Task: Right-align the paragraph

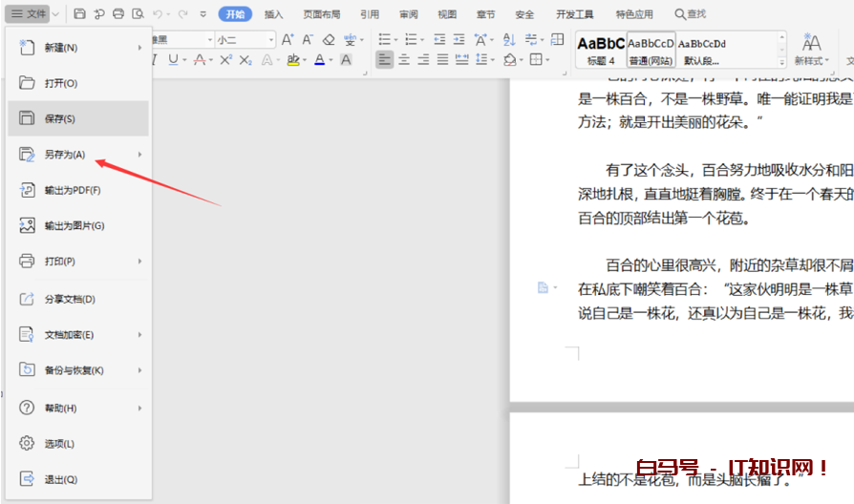Action: tap(423, 59)
